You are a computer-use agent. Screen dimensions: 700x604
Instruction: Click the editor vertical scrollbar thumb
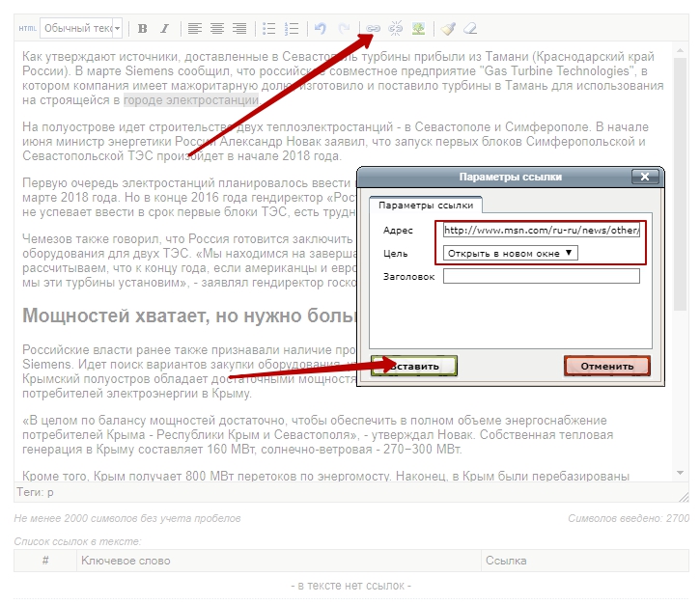click(x=680, y=183)
